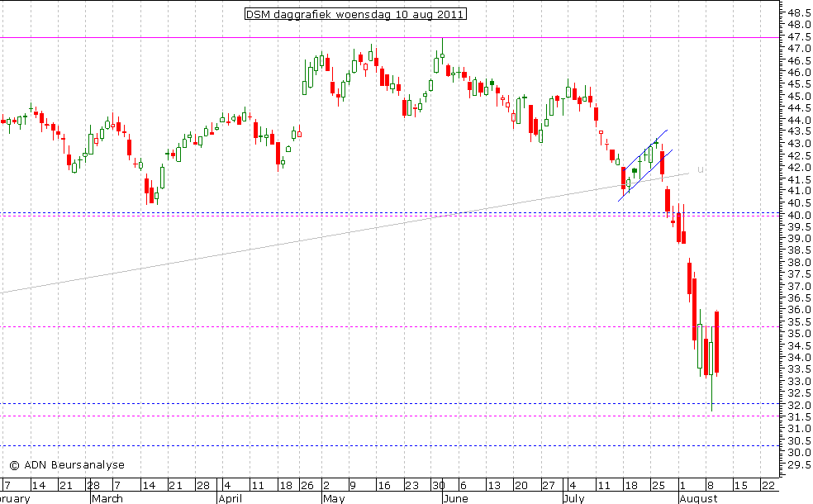The image size is (813, 504).
Task: Select the 46.0 price axis value
Action: [x=800, y=73]
